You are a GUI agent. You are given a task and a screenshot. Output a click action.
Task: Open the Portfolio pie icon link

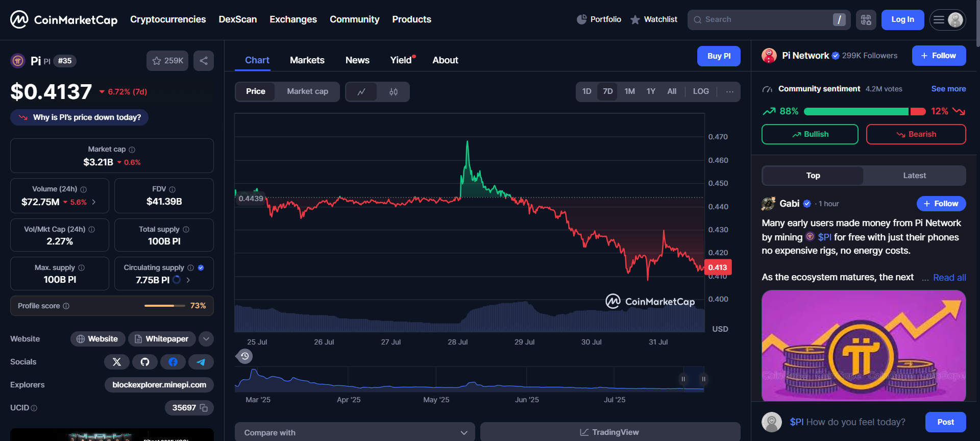pyautogui.click(x=599, y=19)
